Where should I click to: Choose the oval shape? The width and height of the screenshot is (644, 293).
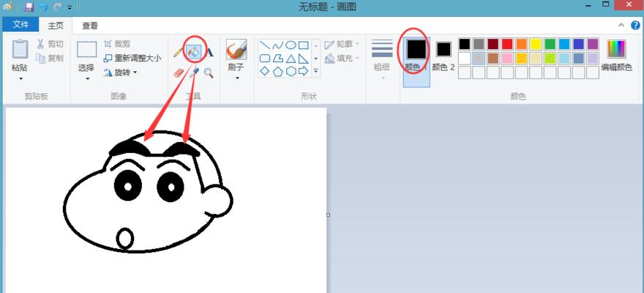[x=291, y=45]
